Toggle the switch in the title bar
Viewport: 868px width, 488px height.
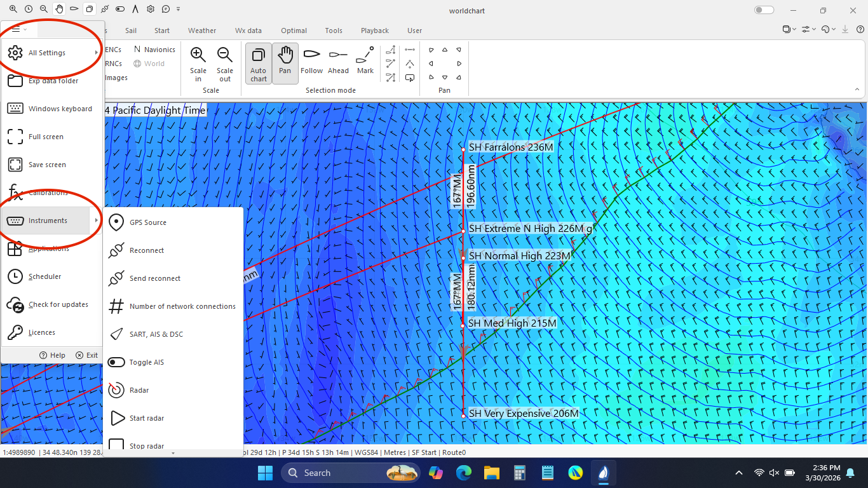tap(764, 10)
